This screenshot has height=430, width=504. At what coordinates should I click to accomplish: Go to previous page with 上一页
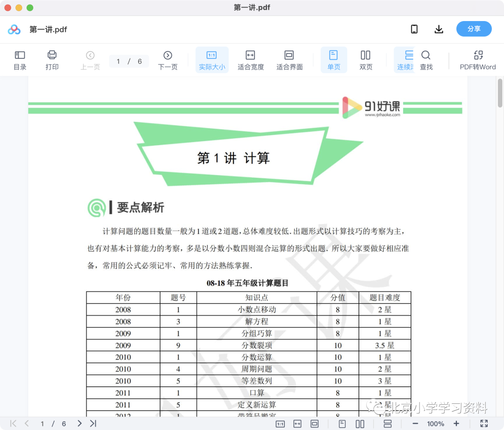[x=91, y=60]
